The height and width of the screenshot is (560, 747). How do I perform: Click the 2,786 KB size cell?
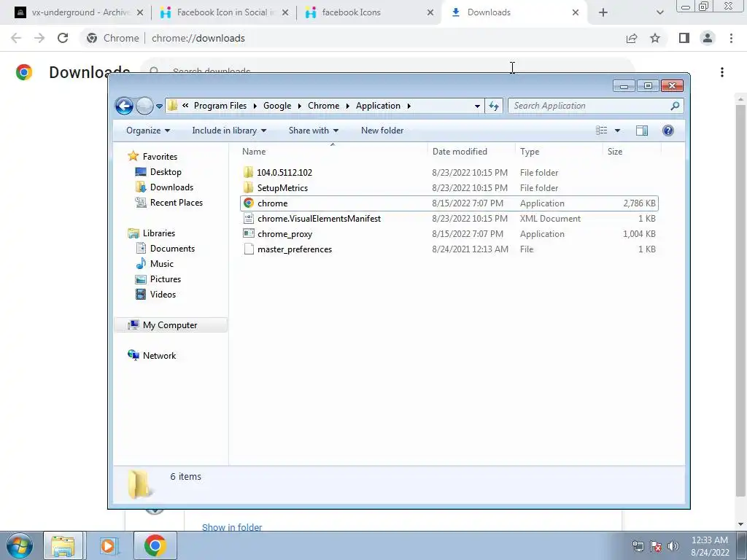[639, 203]
